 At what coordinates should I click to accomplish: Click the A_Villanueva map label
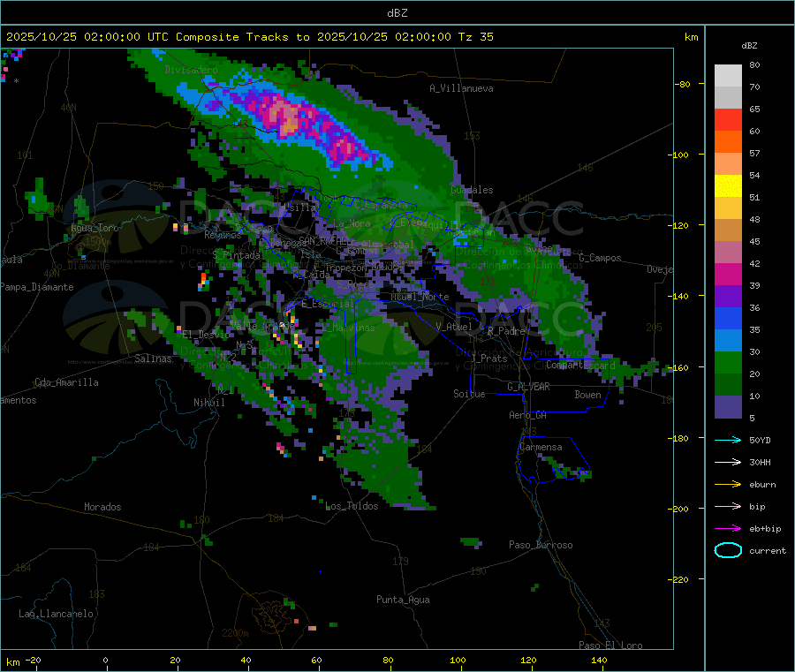(x=461, y=88)
